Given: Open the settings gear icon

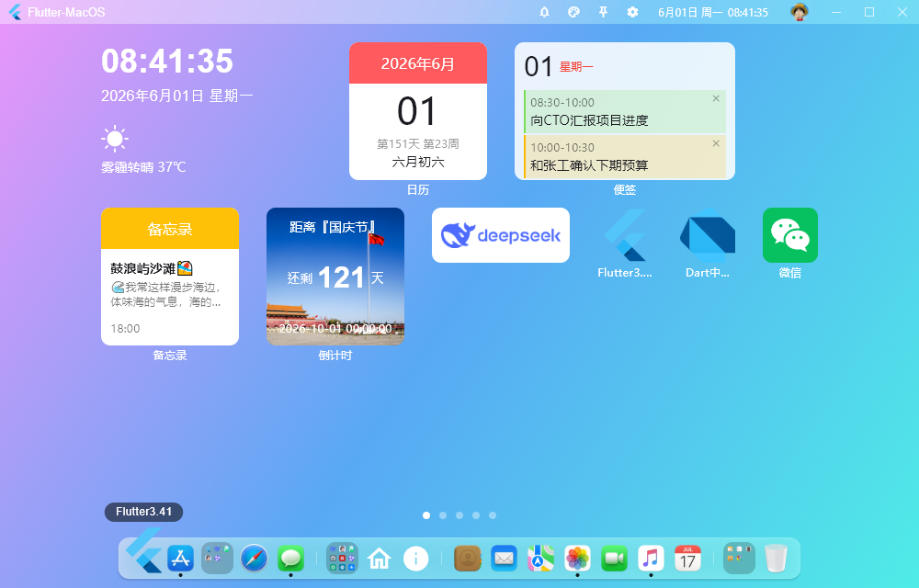Looking at the screenshot, I should pos(632,12).
